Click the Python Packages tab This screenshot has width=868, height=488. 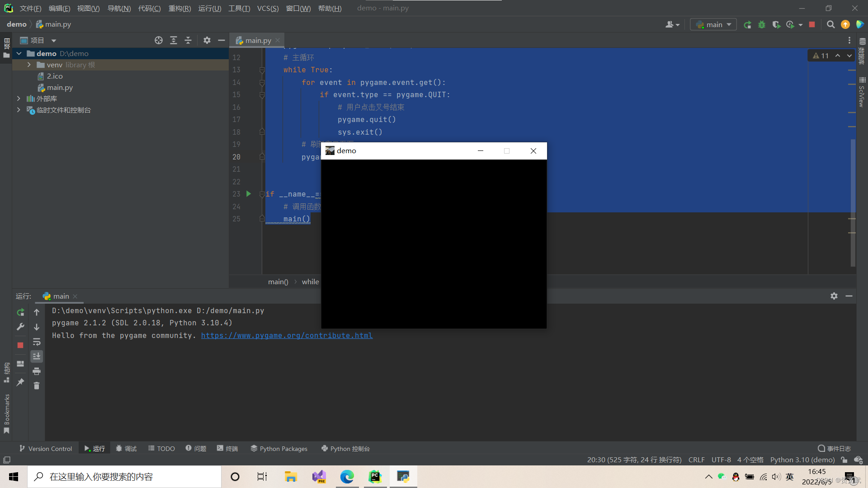278,448
